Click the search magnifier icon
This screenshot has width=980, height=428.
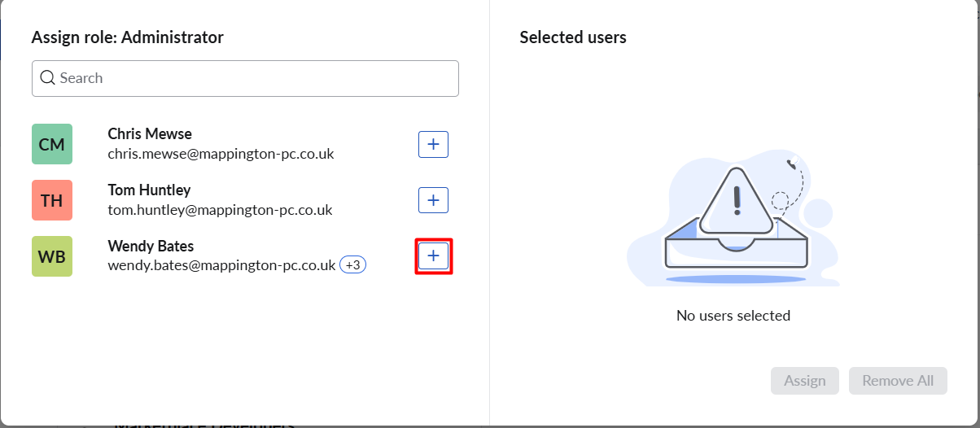click(47, 78)
